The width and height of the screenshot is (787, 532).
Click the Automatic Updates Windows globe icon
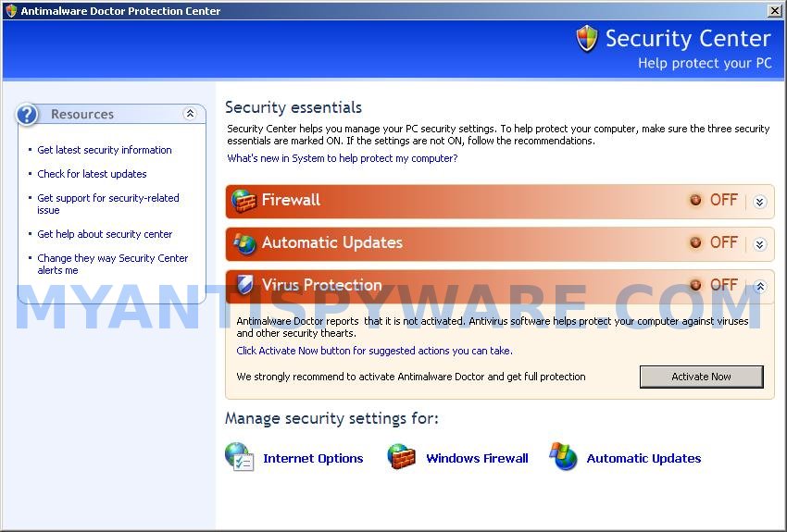tap(244, 243)
